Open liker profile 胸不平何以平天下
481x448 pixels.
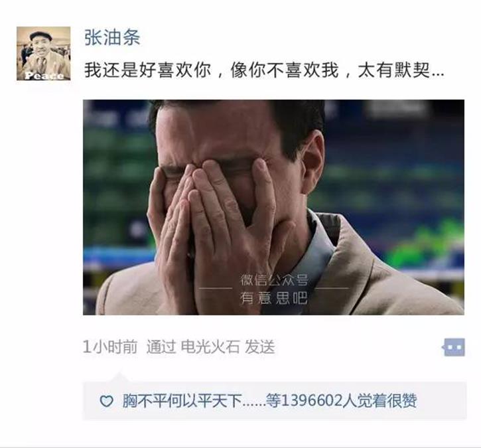tap(182, 400)
